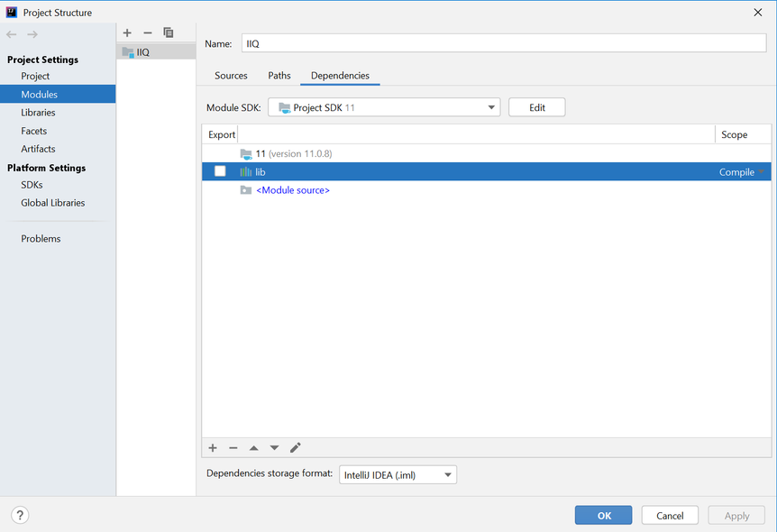
Task: Switch to the Paths tab
Action: 279,76
